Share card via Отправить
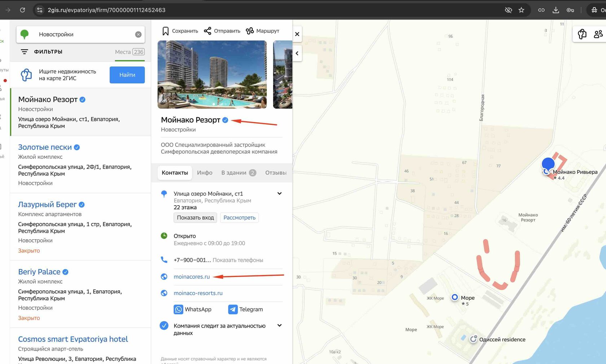606x364 pixels. (222, 31)
